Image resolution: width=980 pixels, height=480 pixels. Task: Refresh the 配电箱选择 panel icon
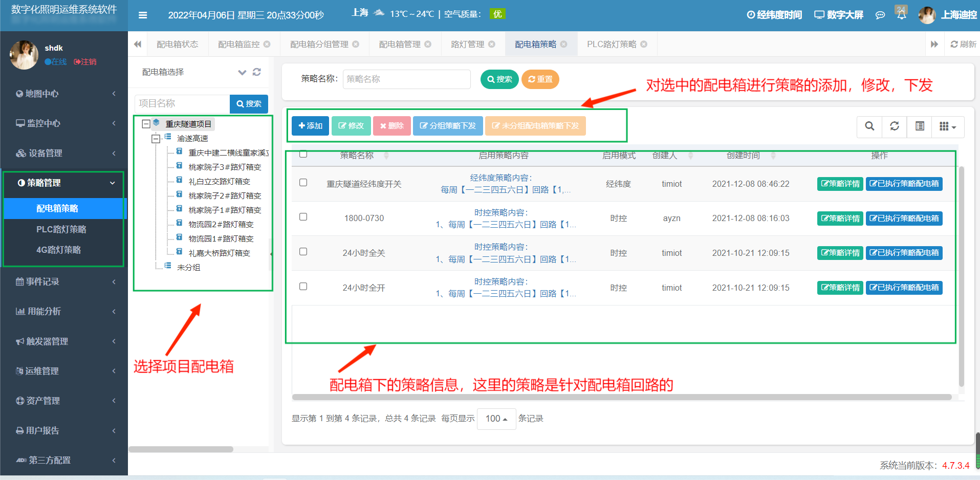pos(257,72)
